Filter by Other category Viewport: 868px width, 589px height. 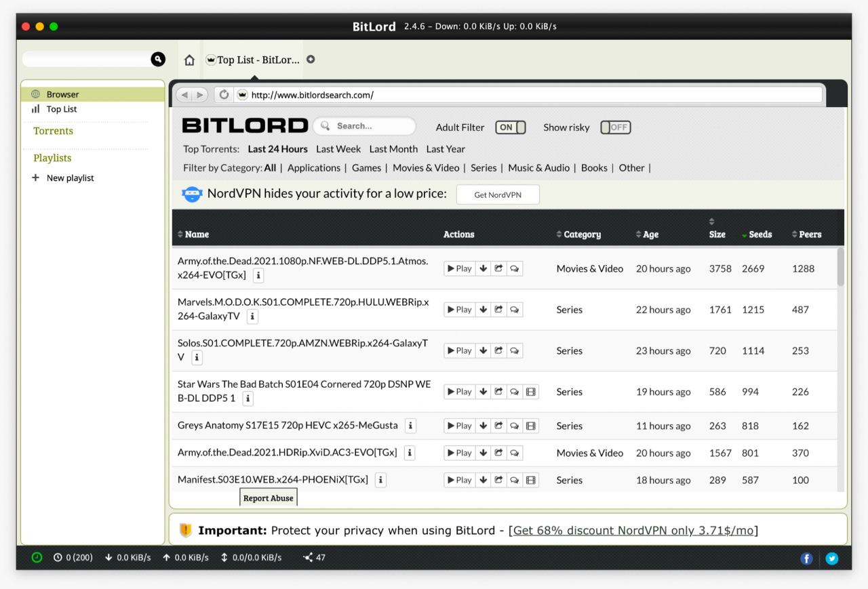coord(631,168)
